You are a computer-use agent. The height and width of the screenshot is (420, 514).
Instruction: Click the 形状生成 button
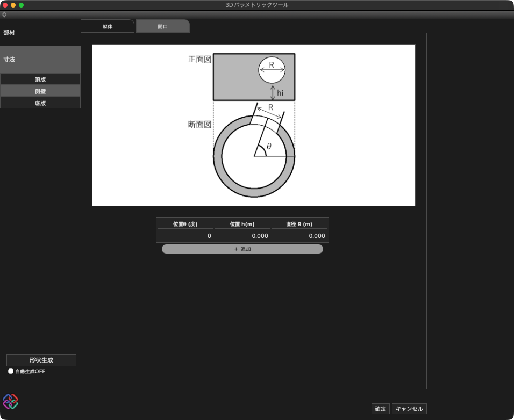click(41, 360)
